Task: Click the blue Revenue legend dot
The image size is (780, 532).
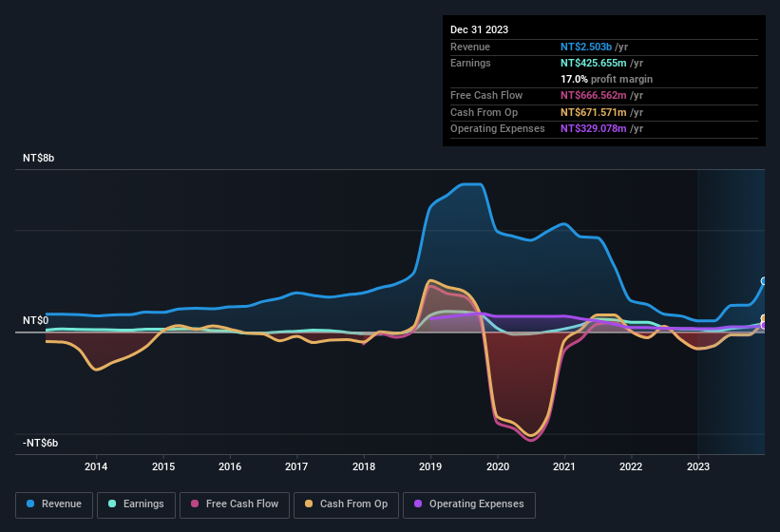Action: pyautogui.click(x=31, y=504)
